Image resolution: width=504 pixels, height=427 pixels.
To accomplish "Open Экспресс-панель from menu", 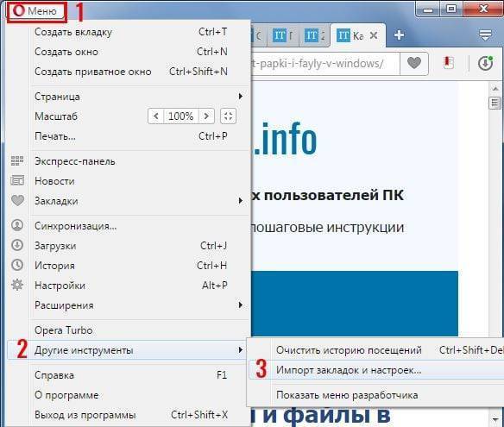I will pos(140,161).
